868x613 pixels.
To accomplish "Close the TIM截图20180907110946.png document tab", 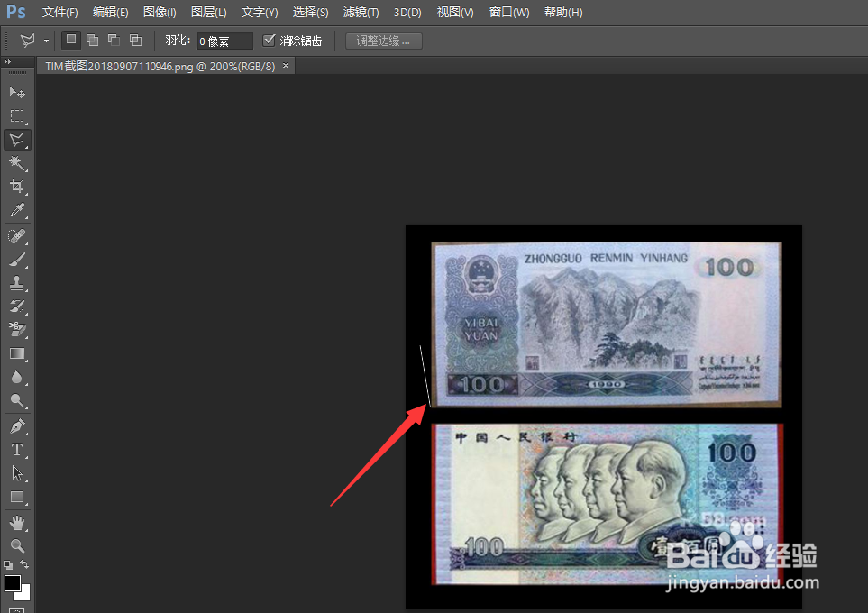I will coord(286,65).
